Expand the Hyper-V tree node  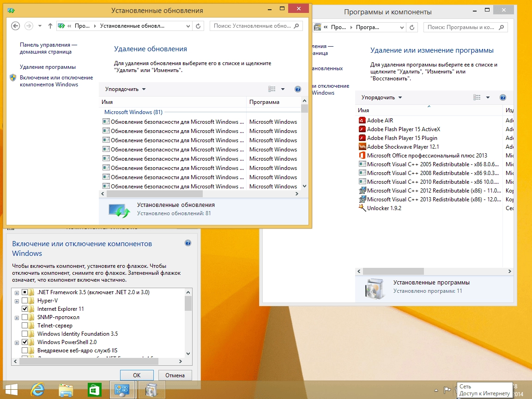17,301
